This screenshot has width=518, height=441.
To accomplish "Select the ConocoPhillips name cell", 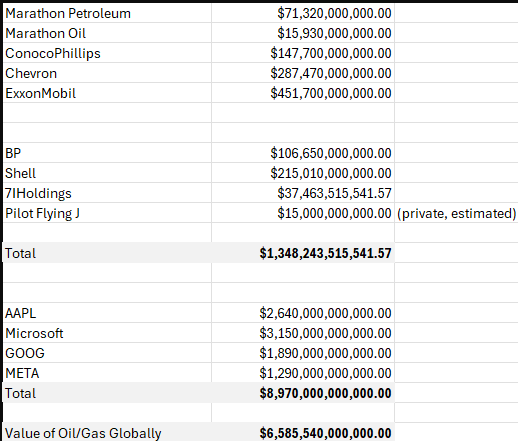I will pos(107,53).
